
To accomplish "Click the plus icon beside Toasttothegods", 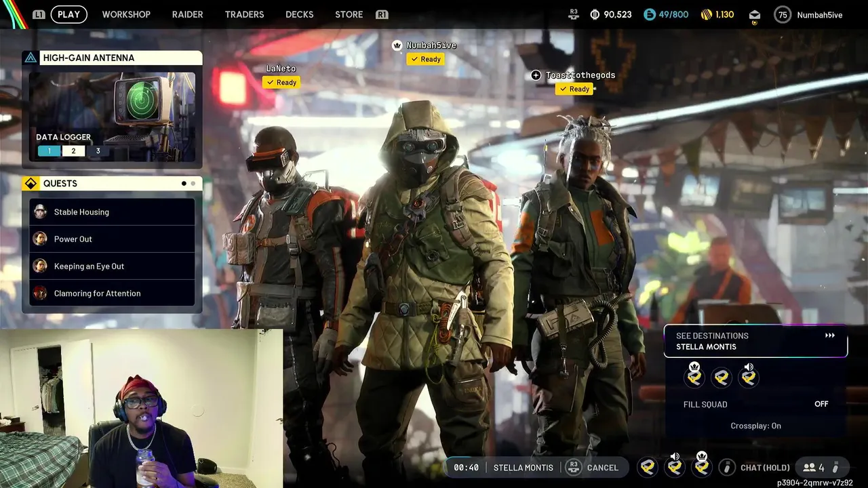I will pyautogui.click(x=536, y=75).
